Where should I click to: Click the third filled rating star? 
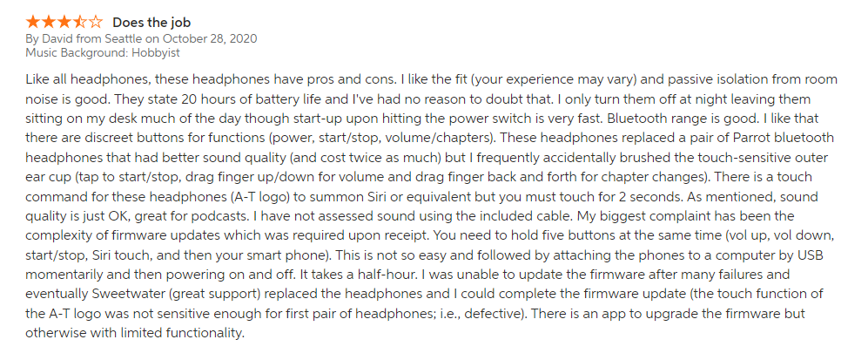pos(64,22)
